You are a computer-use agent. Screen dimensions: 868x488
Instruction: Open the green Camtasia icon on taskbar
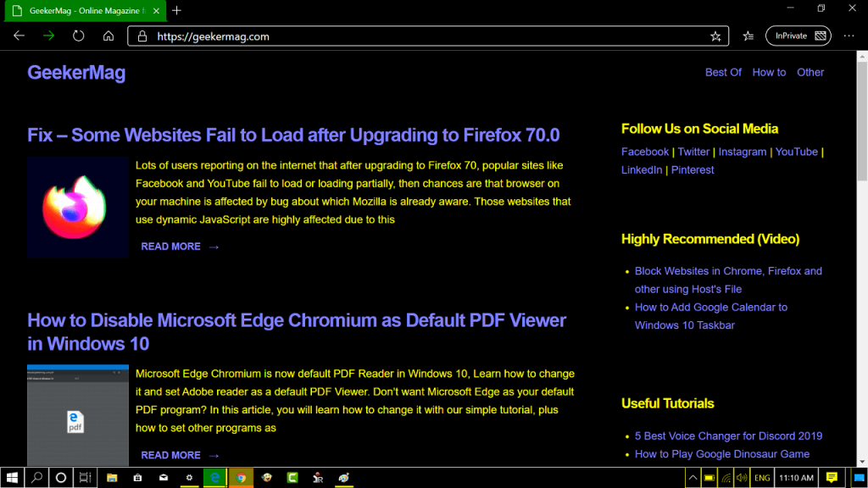pos(292,478)
